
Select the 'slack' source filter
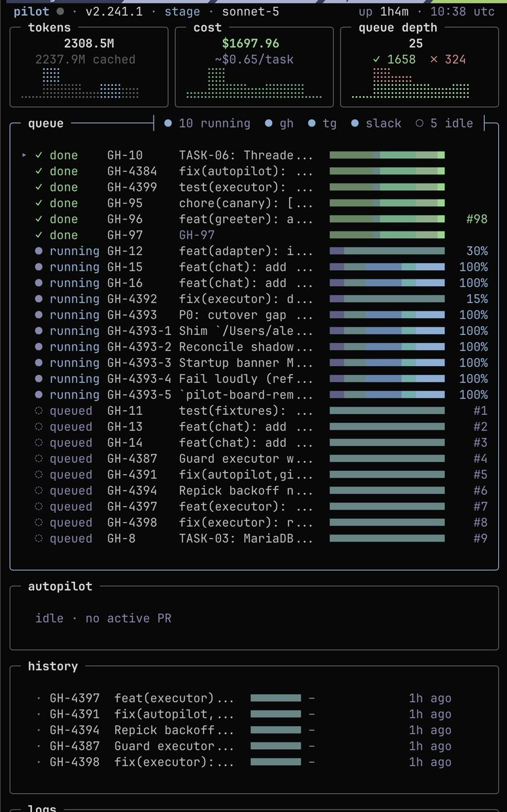376,123
